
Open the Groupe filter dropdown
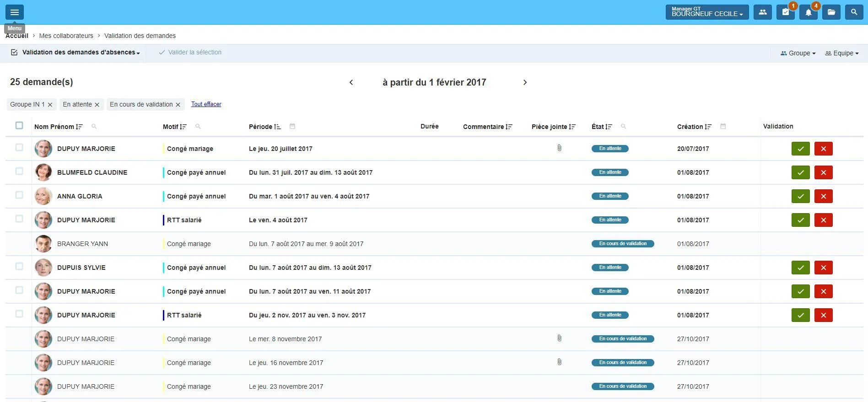point(798,53)
